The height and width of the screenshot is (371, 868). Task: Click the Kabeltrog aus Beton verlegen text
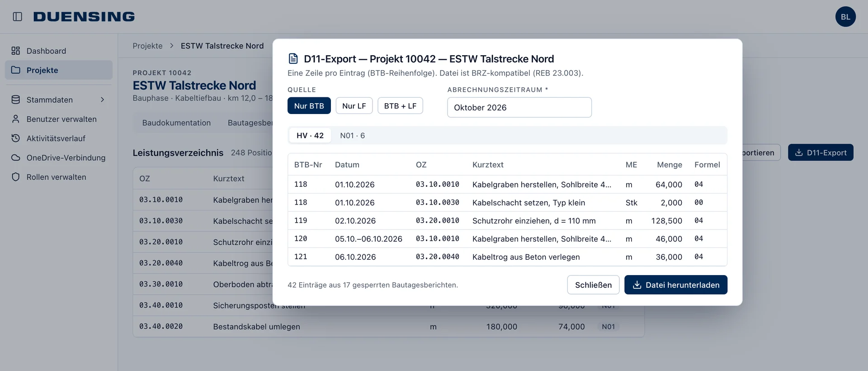(x=526, y=257)
